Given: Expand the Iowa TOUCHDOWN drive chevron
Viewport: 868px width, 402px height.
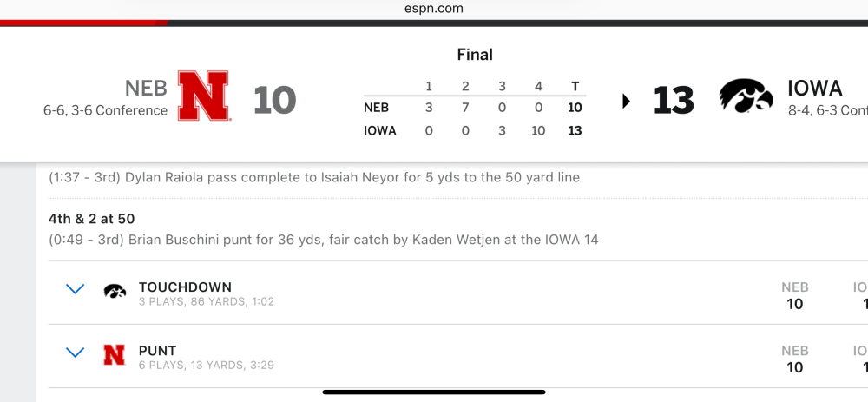Looking at the screenshot, I should click(x=75, y=288).
